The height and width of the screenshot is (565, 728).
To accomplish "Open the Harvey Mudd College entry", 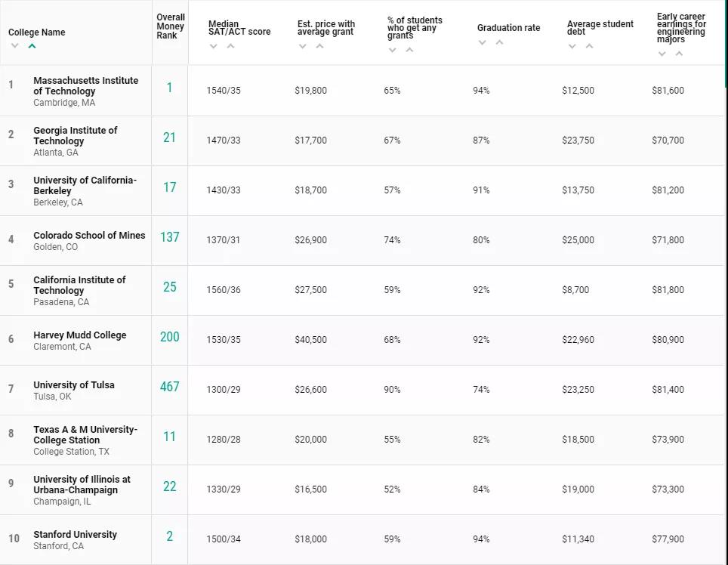I will click(x=79, y=335).
